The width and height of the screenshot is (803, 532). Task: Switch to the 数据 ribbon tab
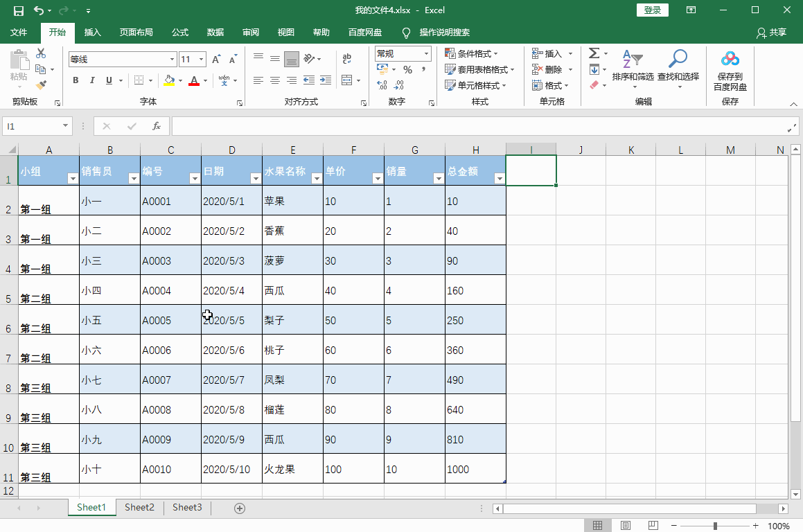pyautogui.click(x=215, y=33)
